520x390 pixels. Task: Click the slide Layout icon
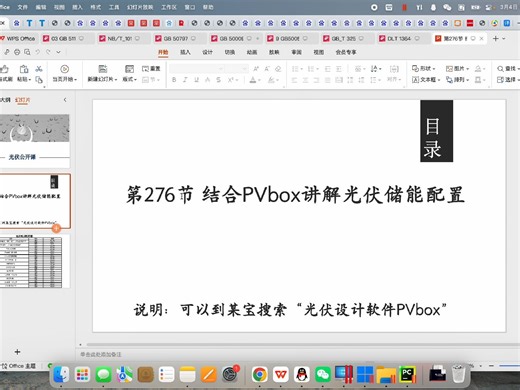click(x=129, y=69)
